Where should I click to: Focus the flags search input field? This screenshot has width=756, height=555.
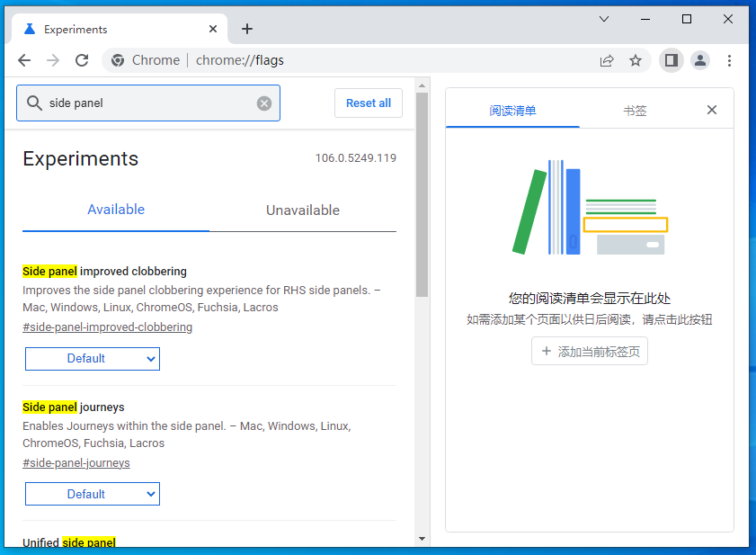(x=148, y=103)
